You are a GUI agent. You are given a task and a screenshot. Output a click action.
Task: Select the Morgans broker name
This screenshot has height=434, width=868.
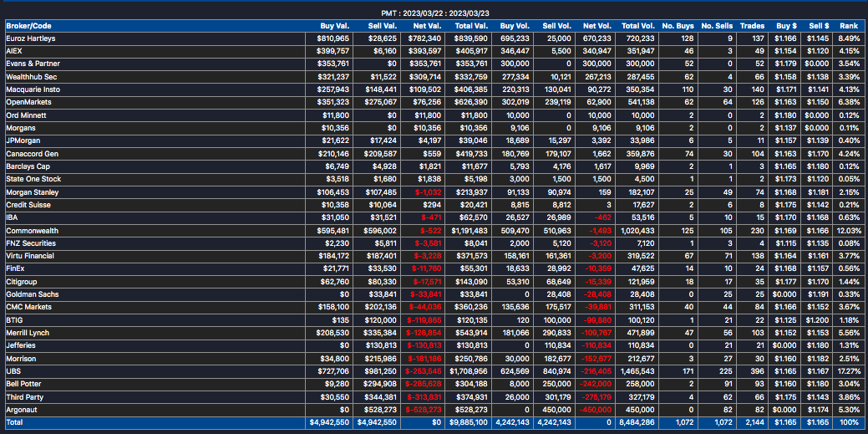[x=21, y=128]
